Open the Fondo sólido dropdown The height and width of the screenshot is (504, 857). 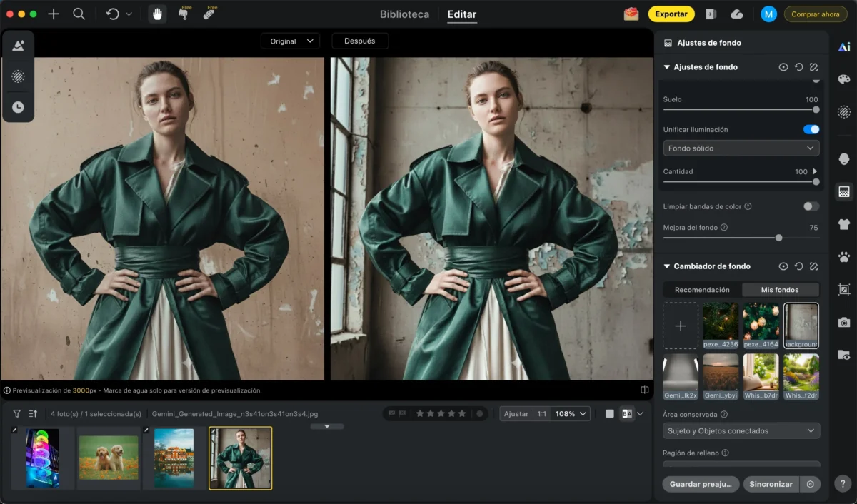(741, 148)
